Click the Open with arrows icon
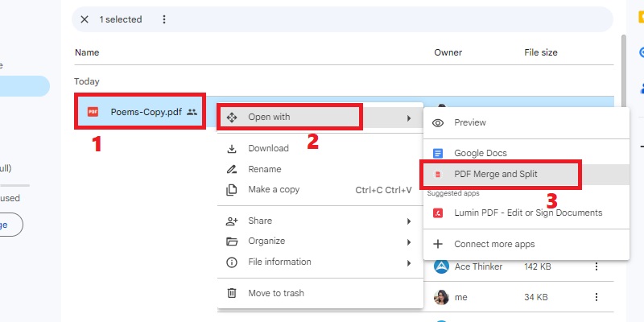Screen dimensions: 644x322 (x=232, y=118)
